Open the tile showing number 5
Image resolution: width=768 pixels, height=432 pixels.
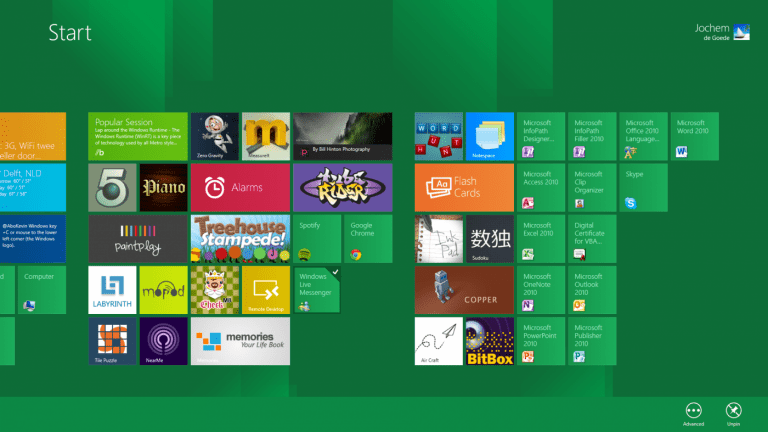point(112,188)
